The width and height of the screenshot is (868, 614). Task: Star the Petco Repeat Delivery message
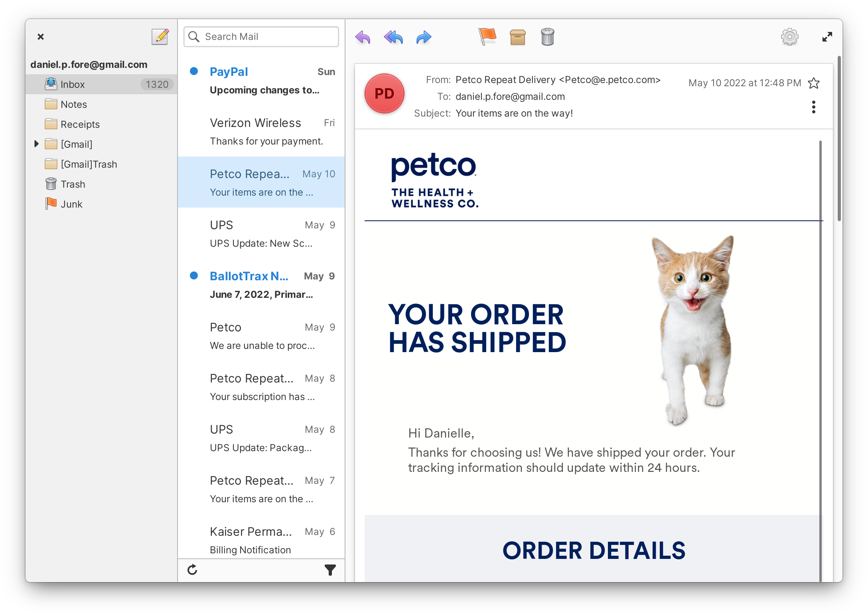pyautogui.click(x=814, y=83)
